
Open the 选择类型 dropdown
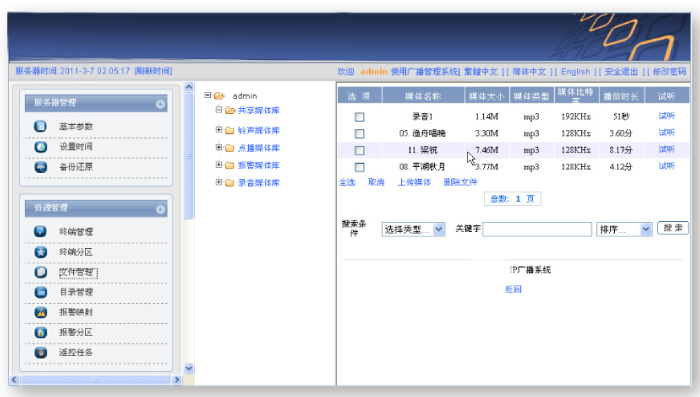[x=413, y=229]
